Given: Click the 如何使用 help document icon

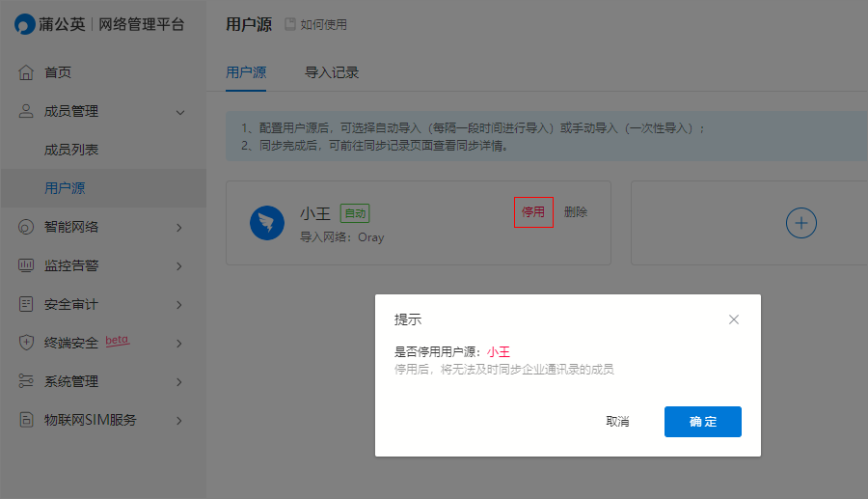Looking at the screenshot, I should pos(290,24).
